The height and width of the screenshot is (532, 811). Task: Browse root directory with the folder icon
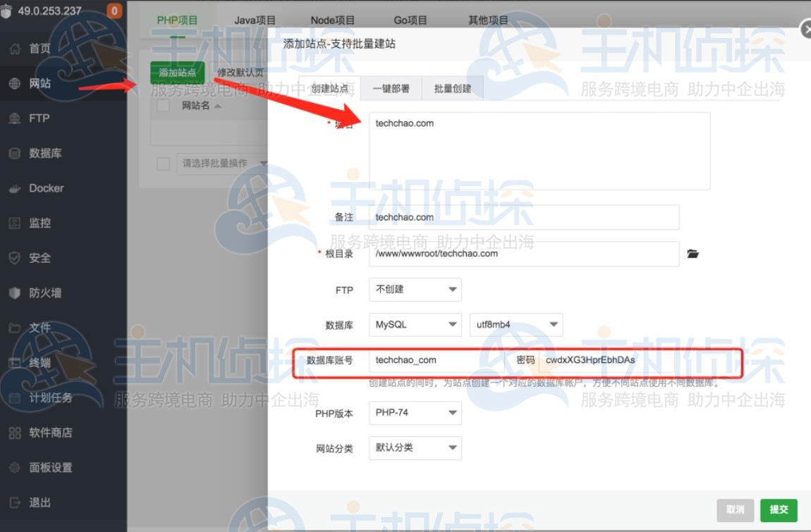693,254
